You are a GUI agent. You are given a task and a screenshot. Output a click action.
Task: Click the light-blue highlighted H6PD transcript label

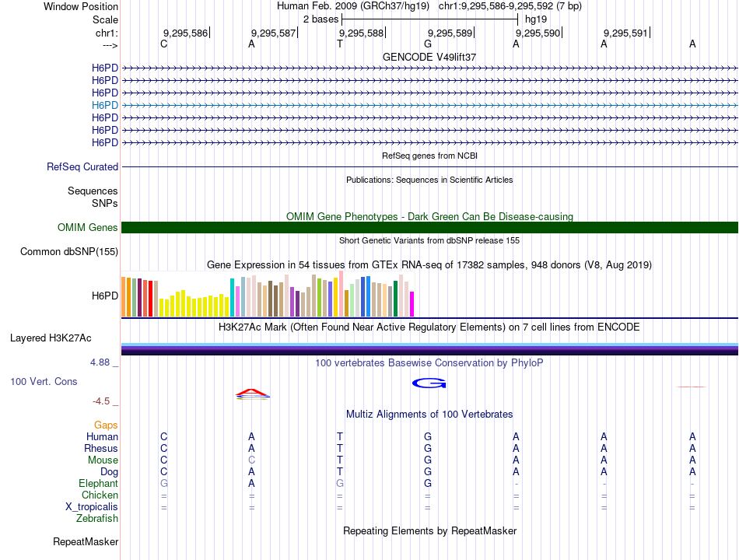pos(105,105)
